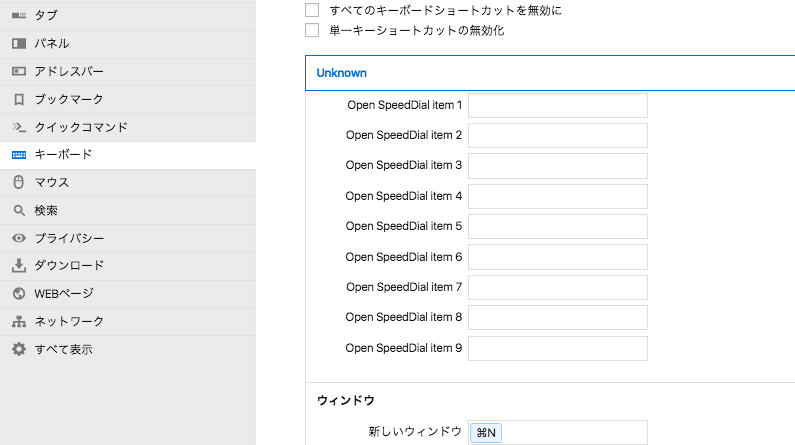This screenshot has width=795, height=445.
Task: Click the 検索 magnifier icon
Action: tap(19, 210)
